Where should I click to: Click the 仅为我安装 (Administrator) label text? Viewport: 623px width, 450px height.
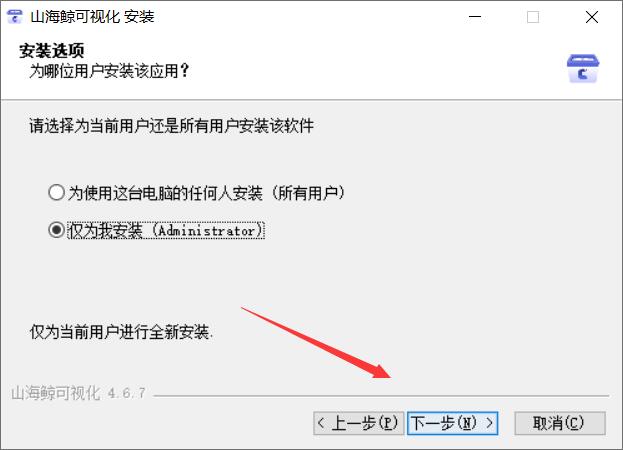[166, 230]
